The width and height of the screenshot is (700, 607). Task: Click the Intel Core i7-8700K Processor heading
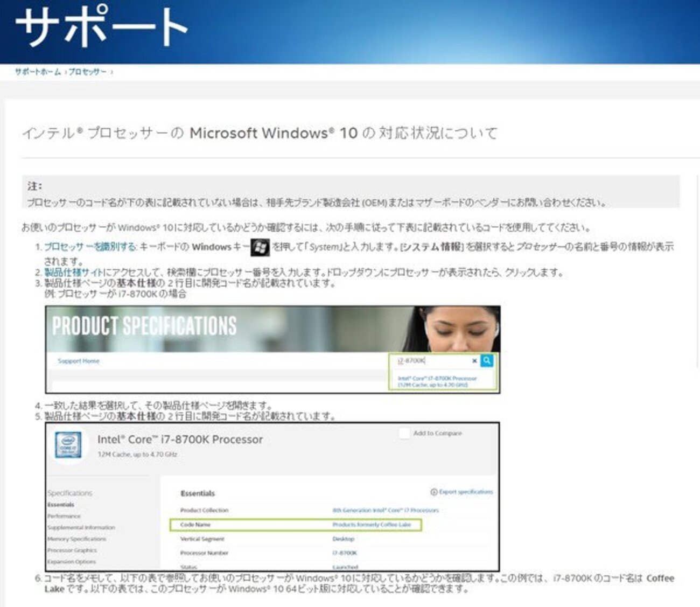(x=180, y=439)
